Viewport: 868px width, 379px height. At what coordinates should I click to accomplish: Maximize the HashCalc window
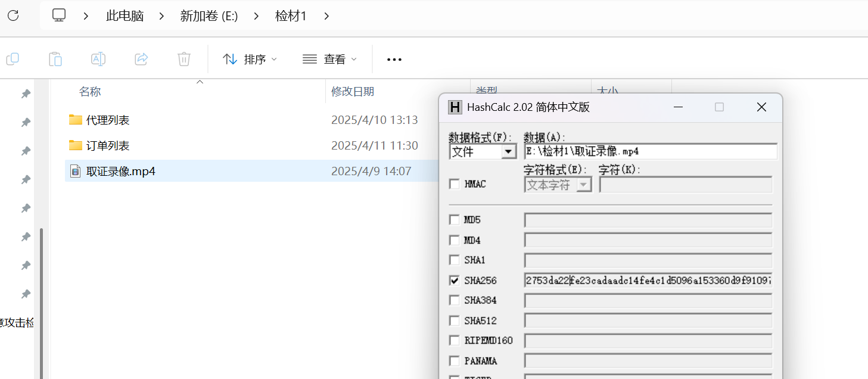(x=719, y=107)
